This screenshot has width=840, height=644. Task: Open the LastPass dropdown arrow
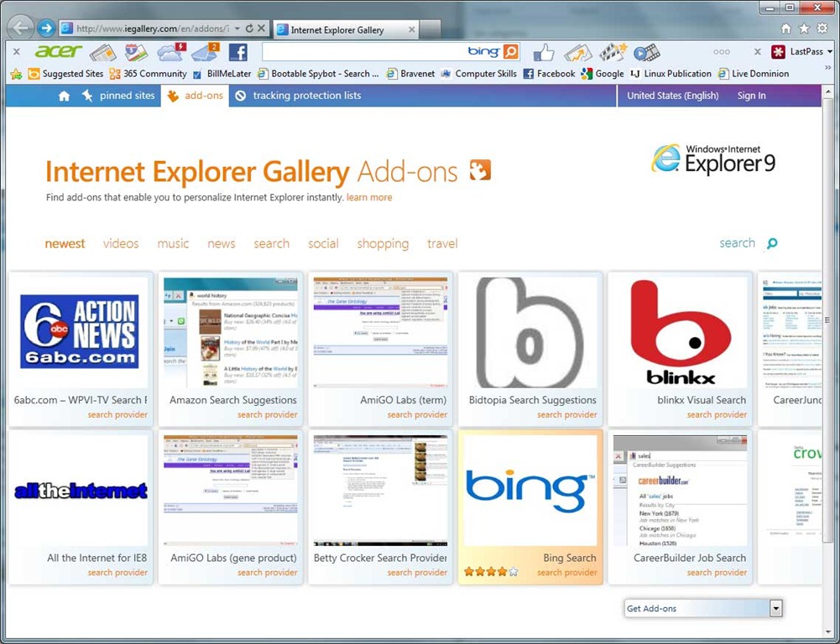tap(830, 52)
